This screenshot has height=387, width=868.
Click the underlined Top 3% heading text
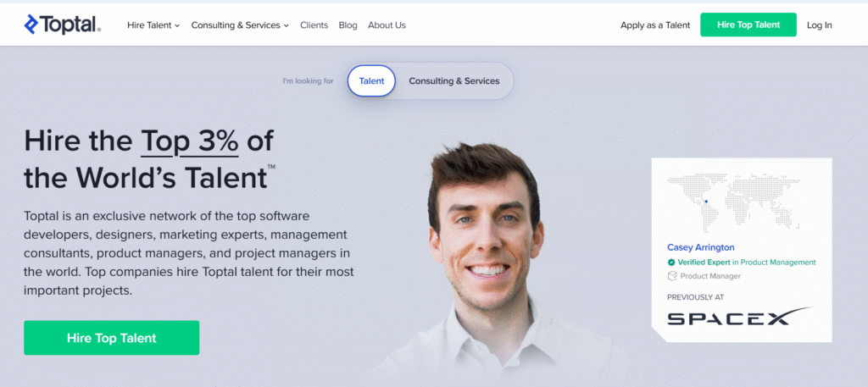pos(189,141)
